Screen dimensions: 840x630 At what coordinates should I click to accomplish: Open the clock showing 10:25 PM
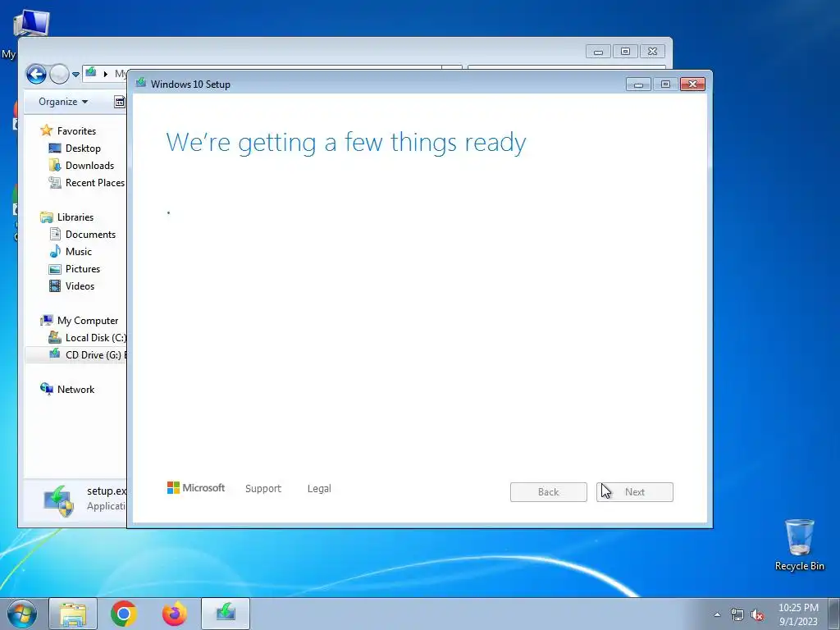[798, 608]
